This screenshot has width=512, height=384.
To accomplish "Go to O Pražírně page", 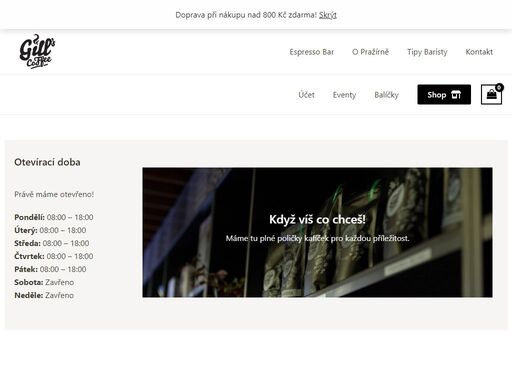I will tap(370, 52).
